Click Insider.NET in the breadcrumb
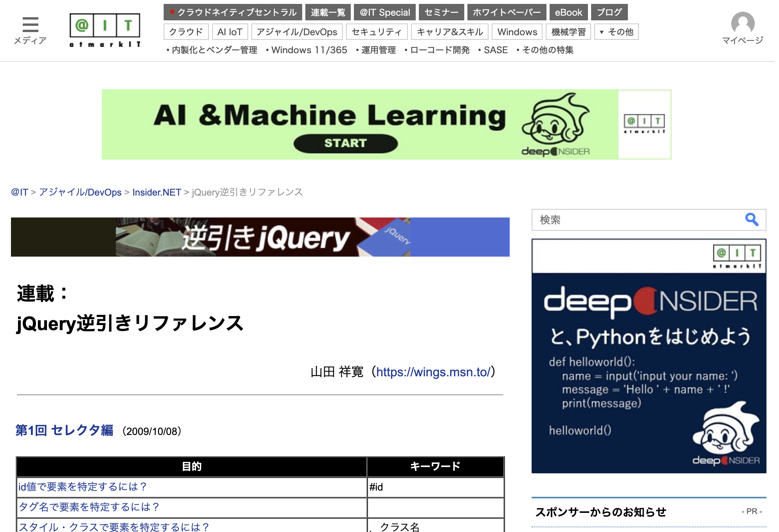The image size is (779, 532). click(156, 192)
